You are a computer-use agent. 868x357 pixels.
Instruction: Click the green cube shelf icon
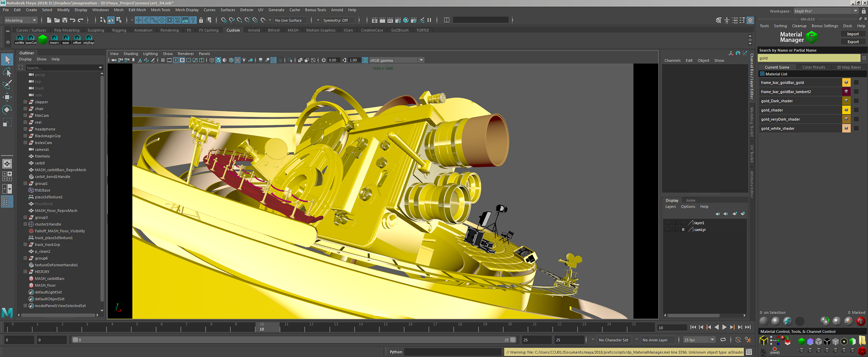[42, 39]
